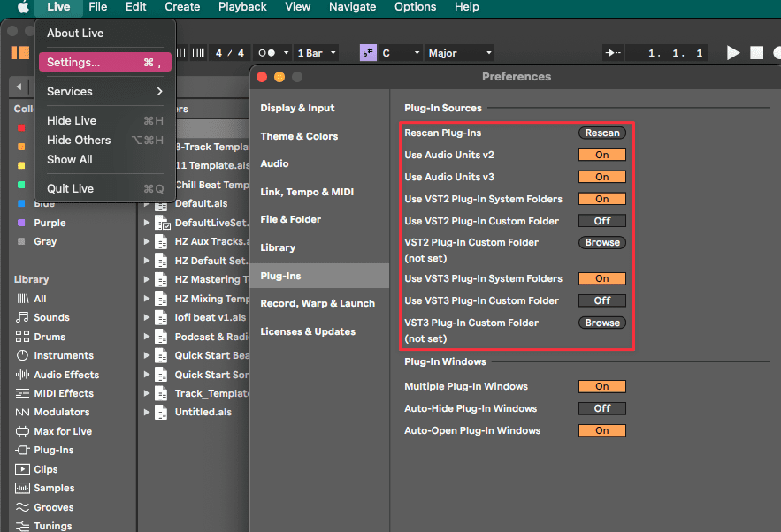
Task: Open the 1 Bar quantization dropdown
Action: (316, 53)
